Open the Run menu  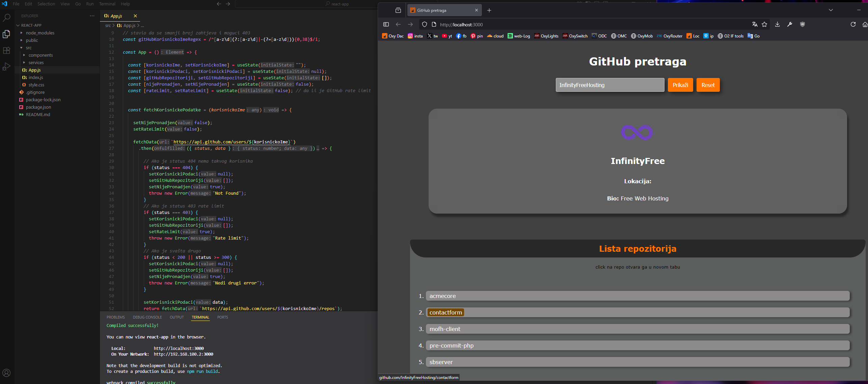[90, 4]
